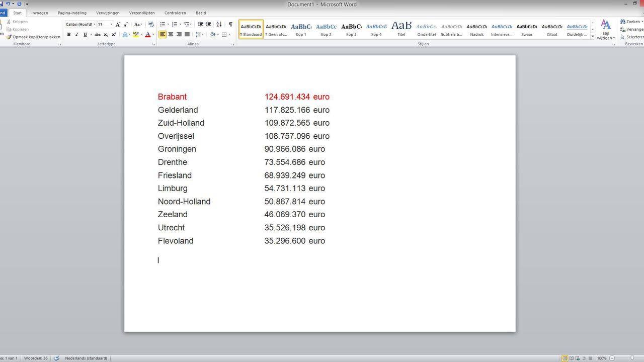Apply multilevel list icon
Screen dimensions: 644x362
[x=187, y=24]
